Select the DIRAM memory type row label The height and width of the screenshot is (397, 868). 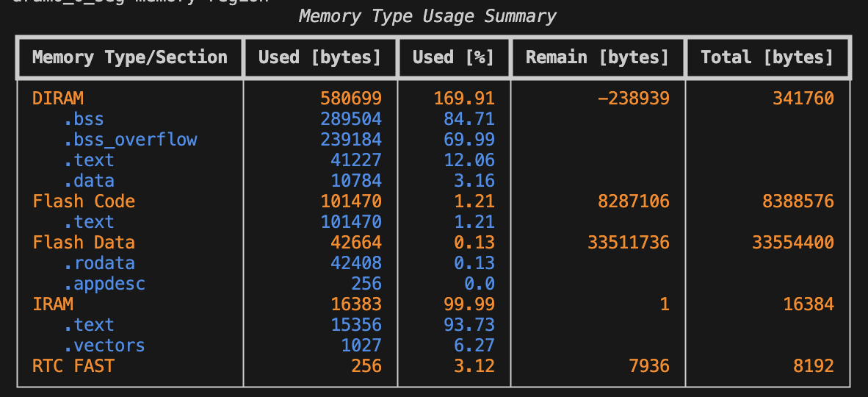[58, 99]
